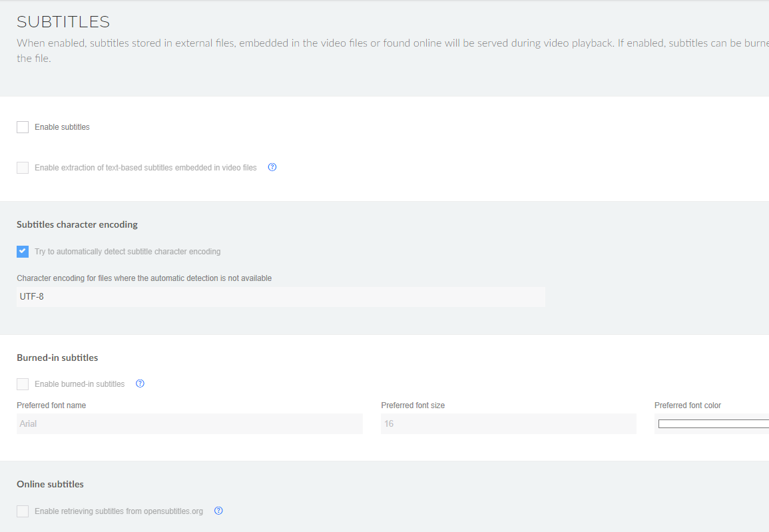The image size is (769, 532).
Task: Click the Preferred font size field
Action: [x=508, y=423]
